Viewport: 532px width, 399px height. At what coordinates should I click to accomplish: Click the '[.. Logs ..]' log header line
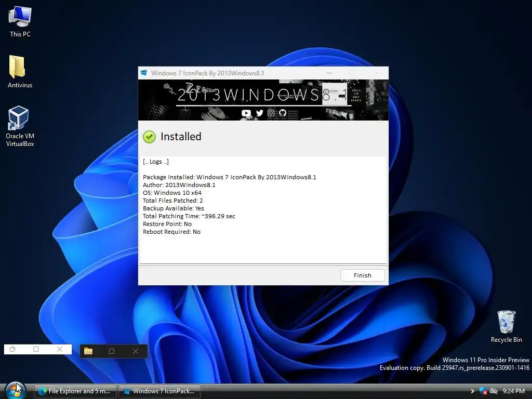(156, 162)
